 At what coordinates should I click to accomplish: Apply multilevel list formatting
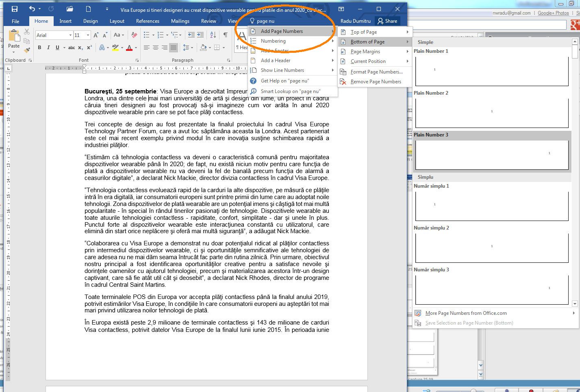pyautogui.click(x=174, y=35)
